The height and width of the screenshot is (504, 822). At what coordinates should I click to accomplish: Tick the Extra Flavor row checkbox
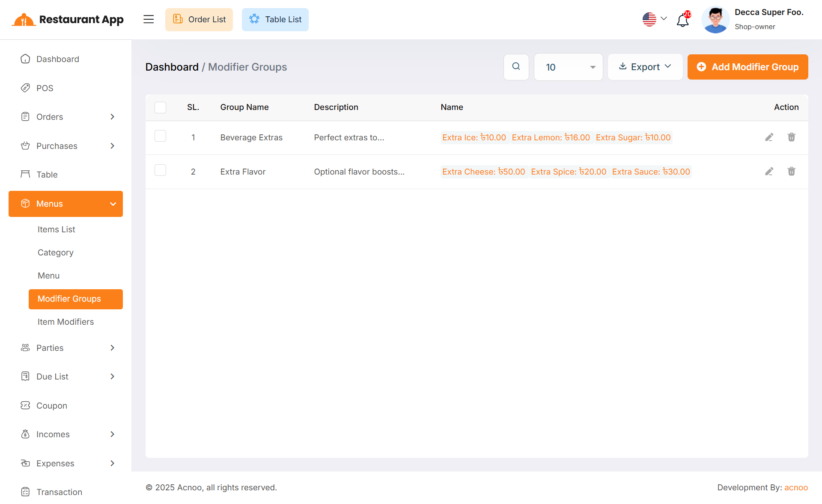point(160,170)
